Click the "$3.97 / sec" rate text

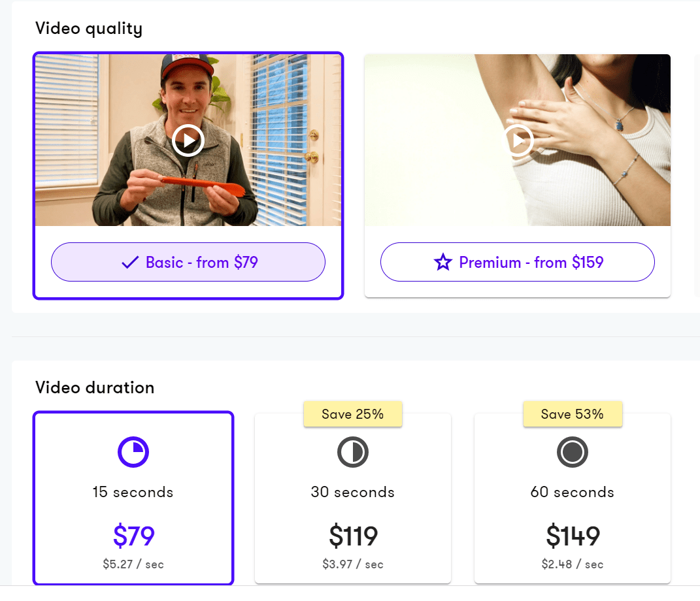pyautogui.click(x=353, y=564)
